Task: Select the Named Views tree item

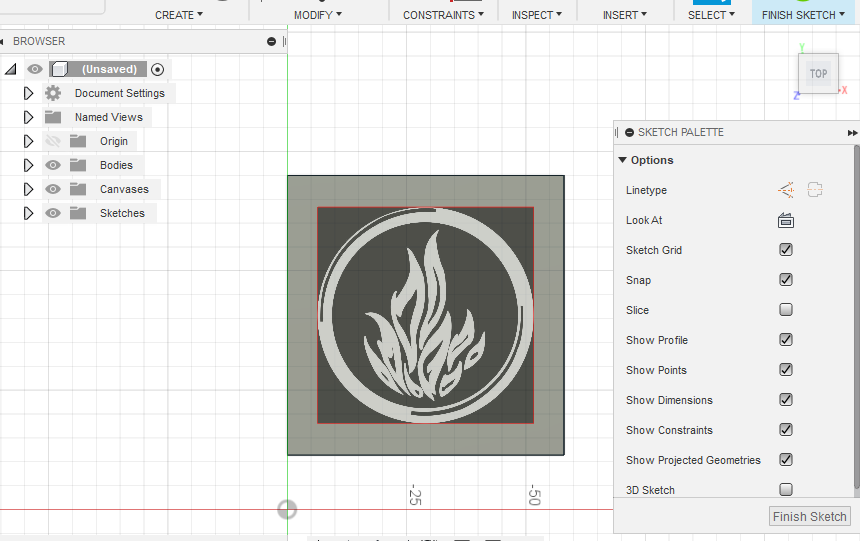Action: pos(109,117)
